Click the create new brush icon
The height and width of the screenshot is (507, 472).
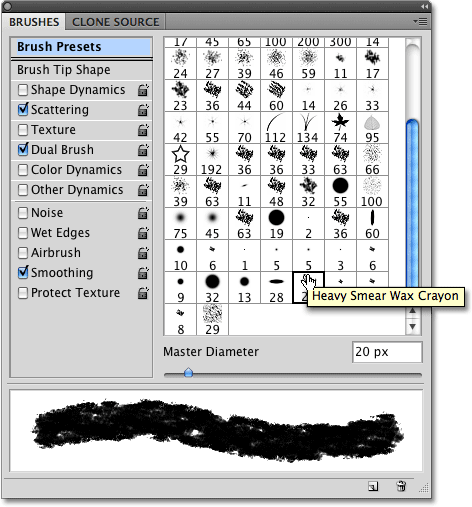[373, 487]
